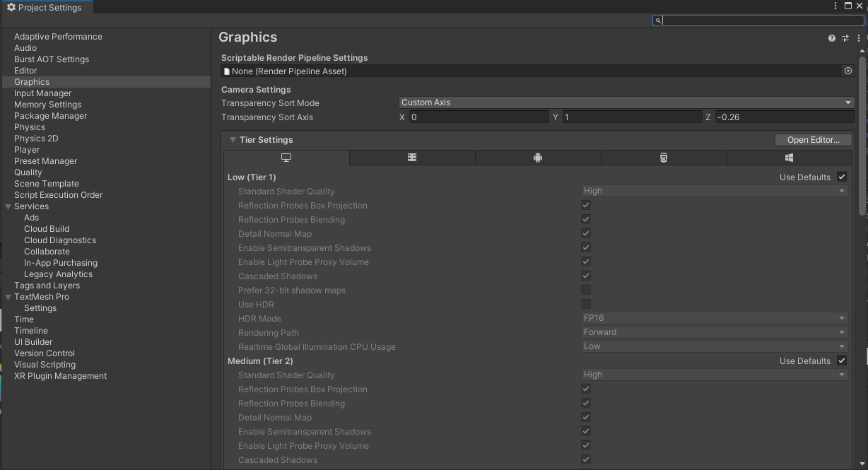Click the presets slider icon
This screenshot has width=868, height=470.
click(845, 38)
